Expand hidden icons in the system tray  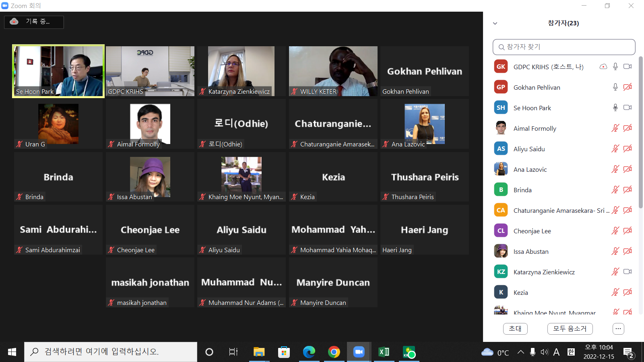(x=520, y=352)
